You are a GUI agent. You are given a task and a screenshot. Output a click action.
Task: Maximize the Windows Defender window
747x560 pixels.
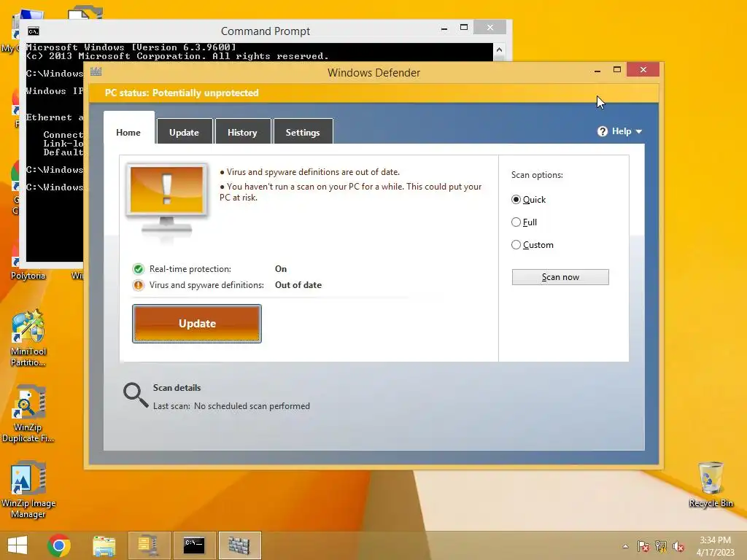click(617, 69)
